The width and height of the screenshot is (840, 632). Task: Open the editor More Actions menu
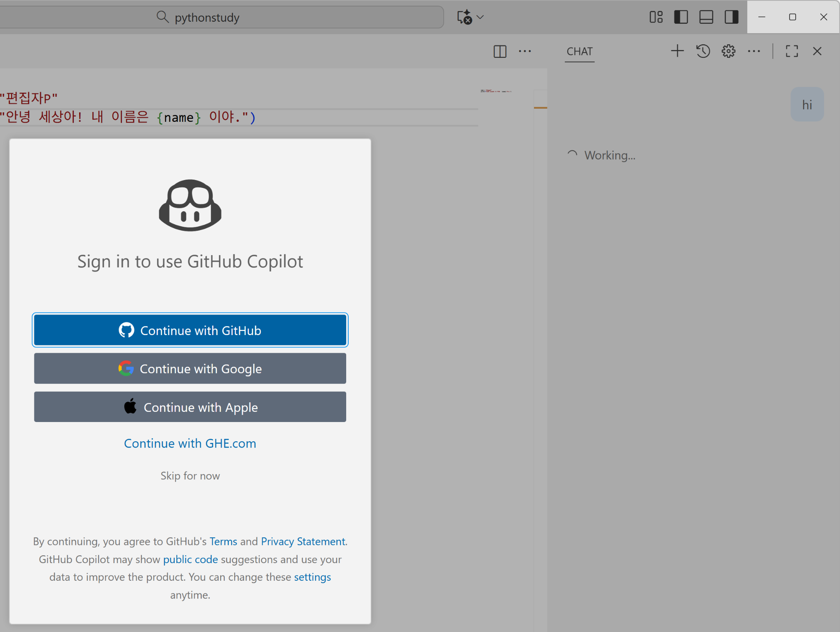click(x=525, y=51)
